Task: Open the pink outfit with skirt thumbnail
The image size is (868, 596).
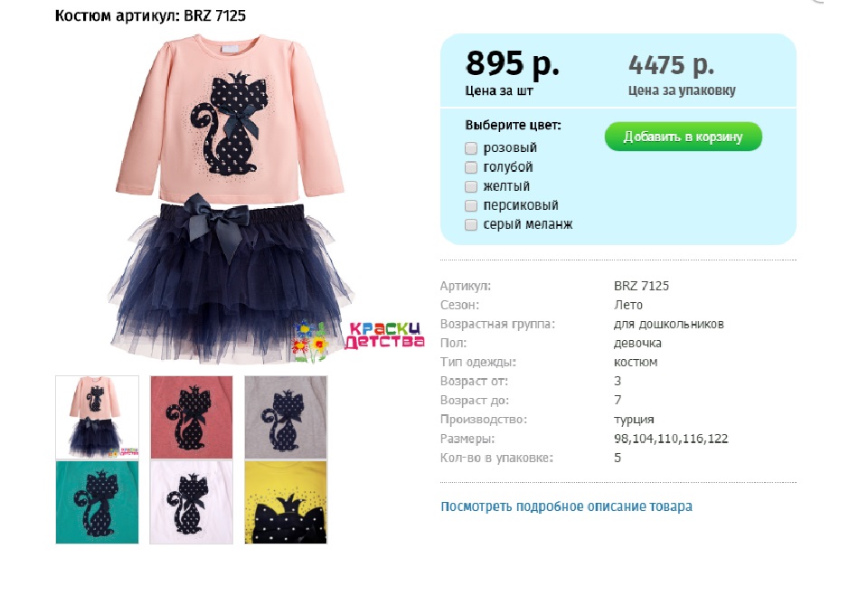Action: tap(98, 418)
